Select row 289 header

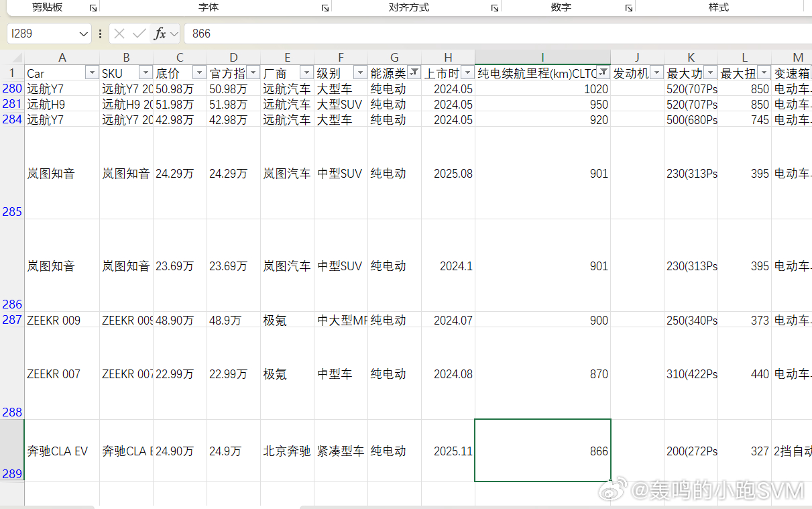pos(12,451)
